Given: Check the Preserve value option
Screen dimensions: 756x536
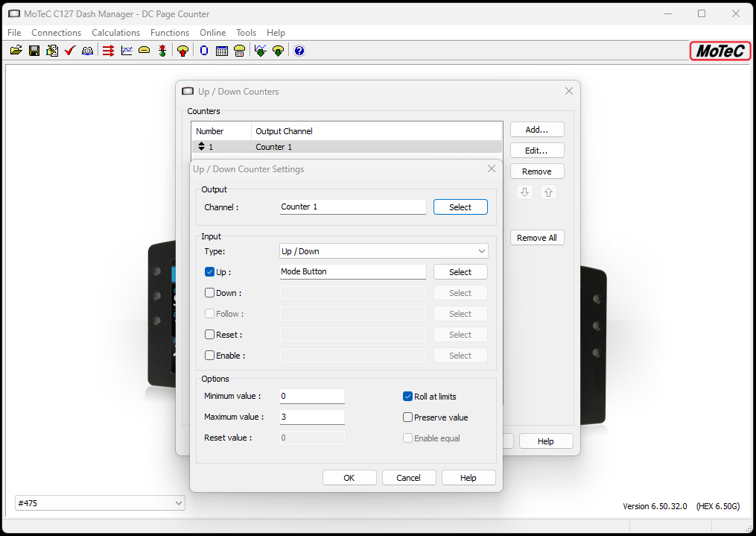Looking at the screenshot, I should click(407, 417).
